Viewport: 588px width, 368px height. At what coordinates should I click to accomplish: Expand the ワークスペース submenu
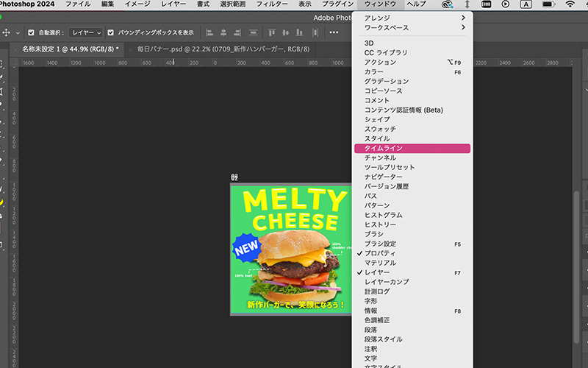point(413,27)
